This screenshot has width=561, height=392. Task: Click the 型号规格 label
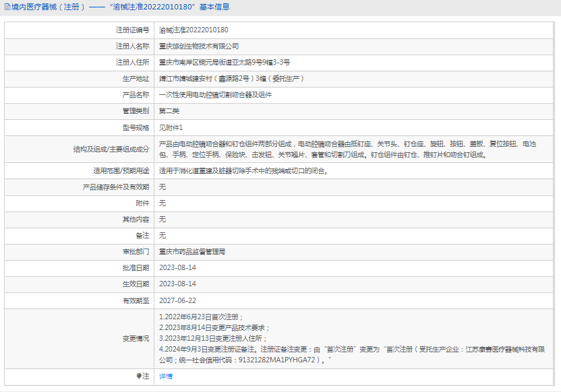(x=136, y=127)
